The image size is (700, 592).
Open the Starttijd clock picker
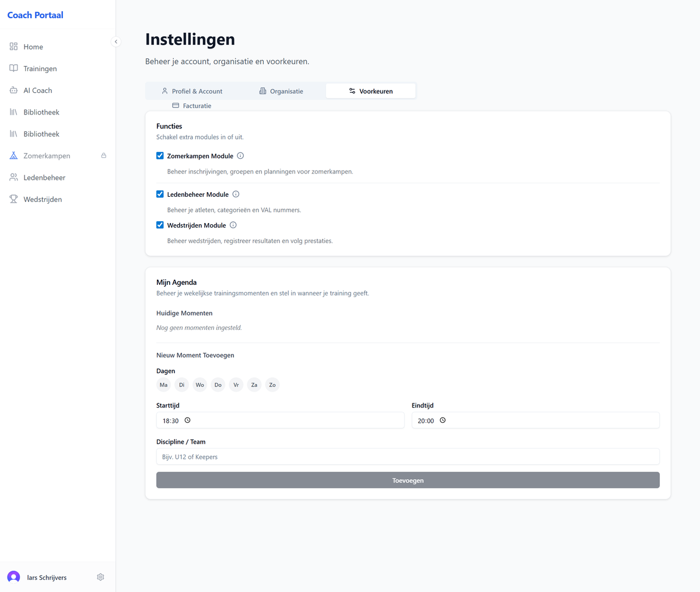tap(188, 420)
